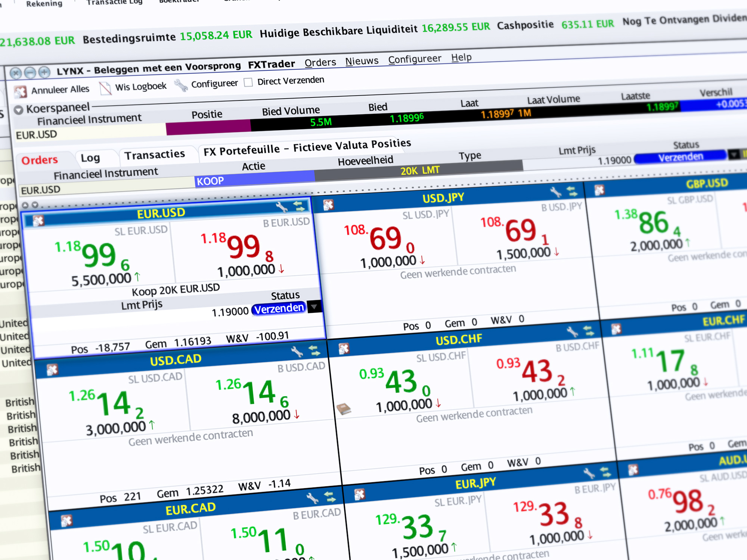Click Verzenden button in EUR.USD cell
The image size is (747, 560).
point(279,308)
